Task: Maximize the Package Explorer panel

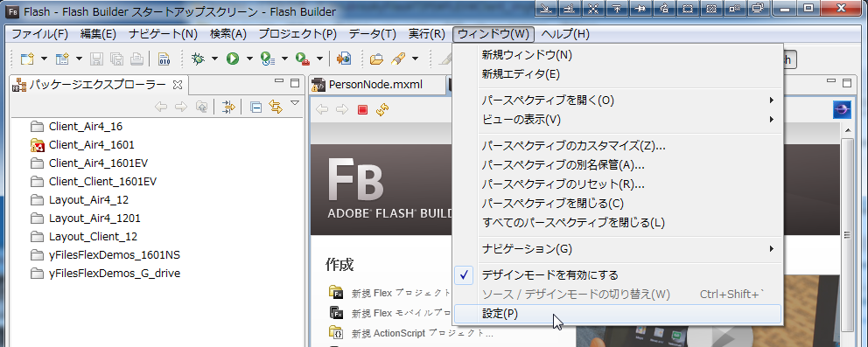Action: pos(295,83)
